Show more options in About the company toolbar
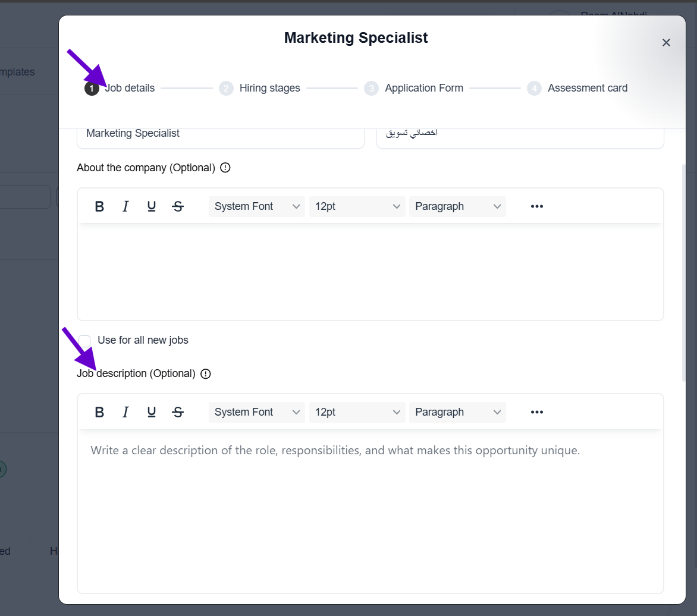Screen dimensions: 697x616 536,206
